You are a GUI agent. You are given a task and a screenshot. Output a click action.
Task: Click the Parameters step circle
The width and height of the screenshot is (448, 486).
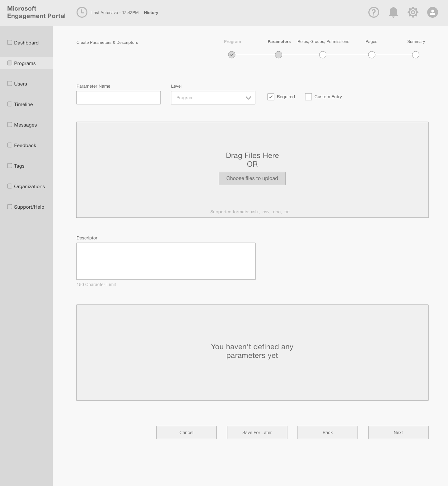coord(279,55)
